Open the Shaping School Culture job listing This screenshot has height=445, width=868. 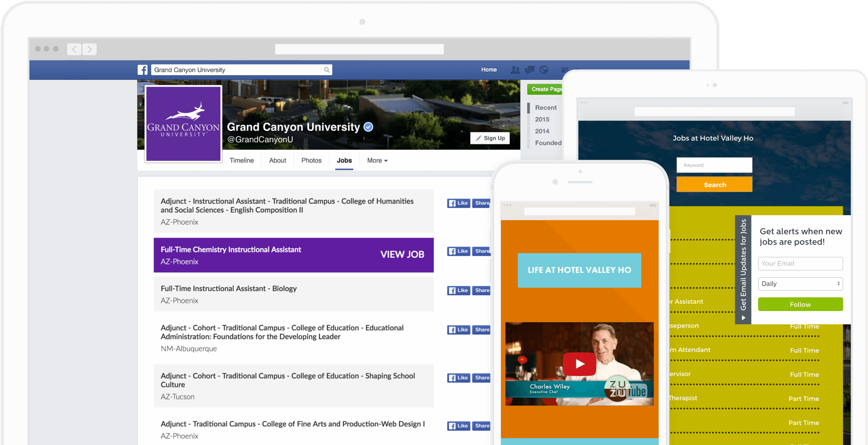293,386
